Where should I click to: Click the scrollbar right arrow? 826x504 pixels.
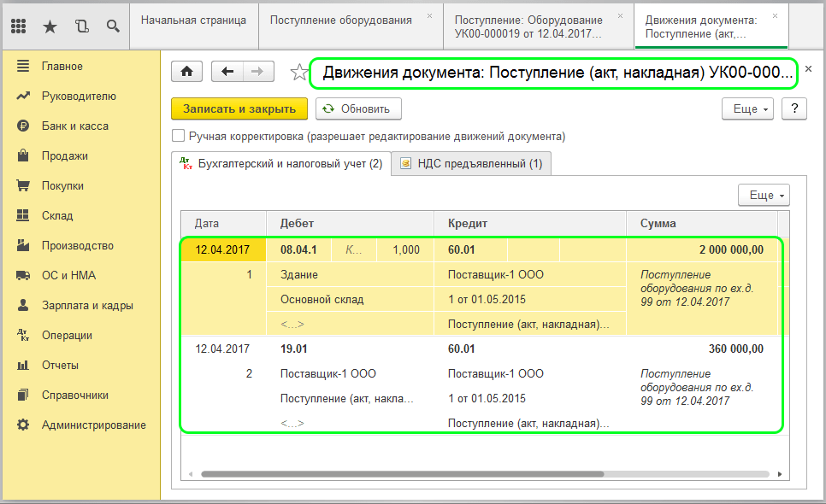click(780, 474)
